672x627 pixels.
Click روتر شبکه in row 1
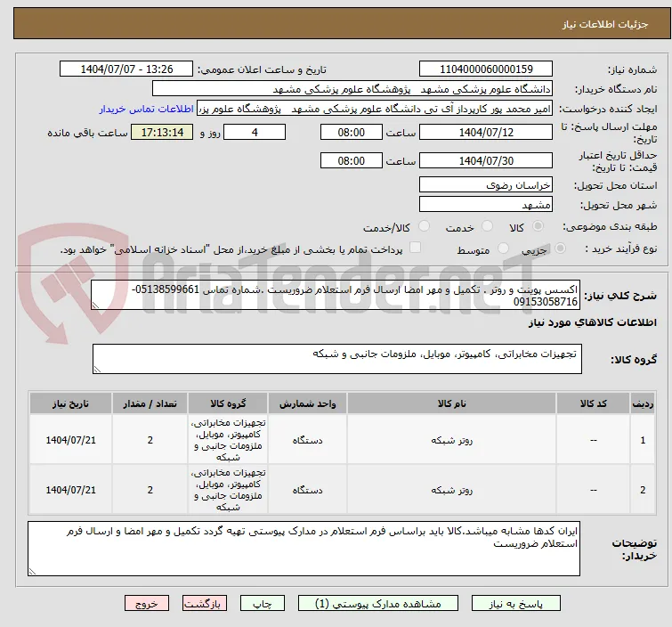coord(452,440)
